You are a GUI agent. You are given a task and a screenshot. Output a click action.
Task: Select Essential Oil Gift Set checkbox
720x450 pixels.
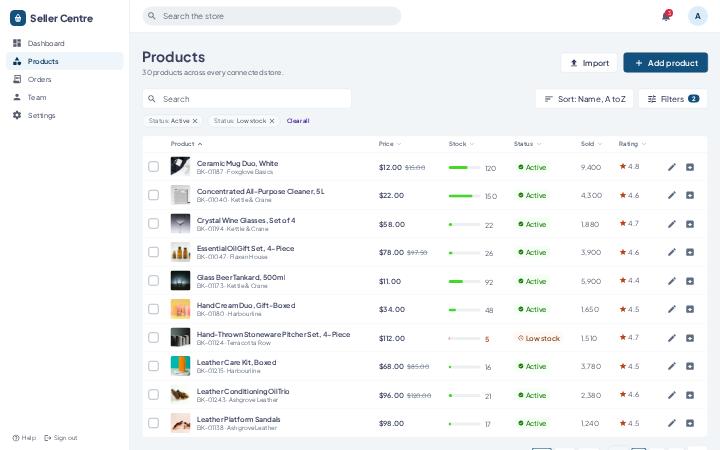153,252
